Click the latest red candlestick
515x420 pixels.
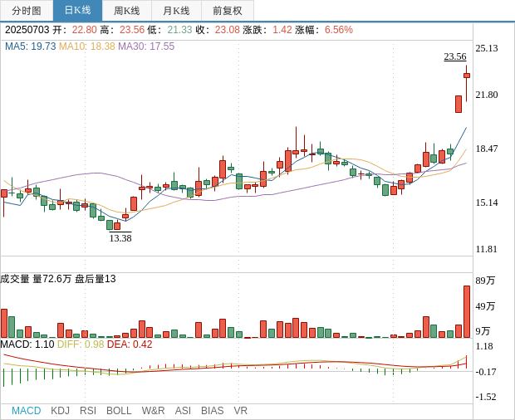coord(467,76)
